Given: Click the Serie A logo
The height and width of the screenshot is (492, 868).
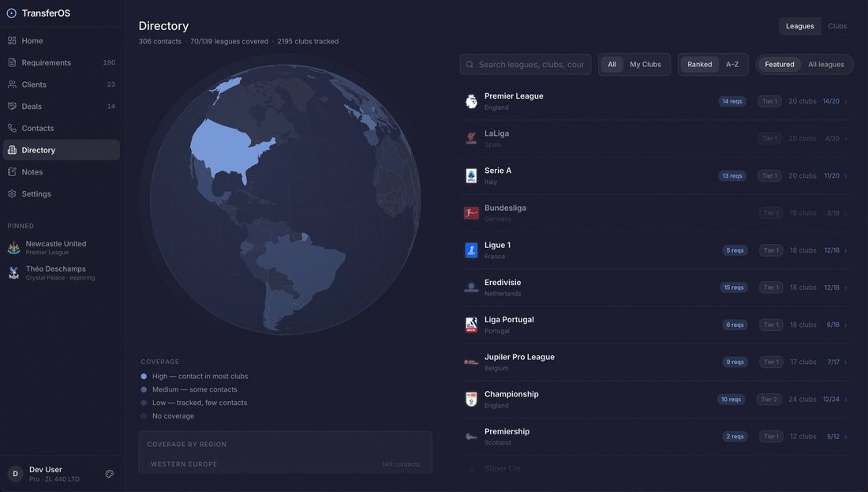Looking at the screenshot, I should pos(471,175).
